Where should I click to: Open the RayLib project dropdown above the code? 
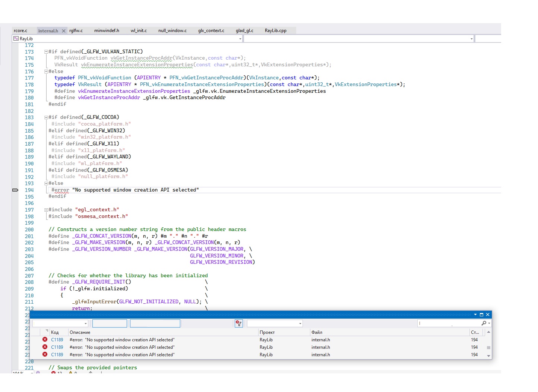tap(240, 38)
